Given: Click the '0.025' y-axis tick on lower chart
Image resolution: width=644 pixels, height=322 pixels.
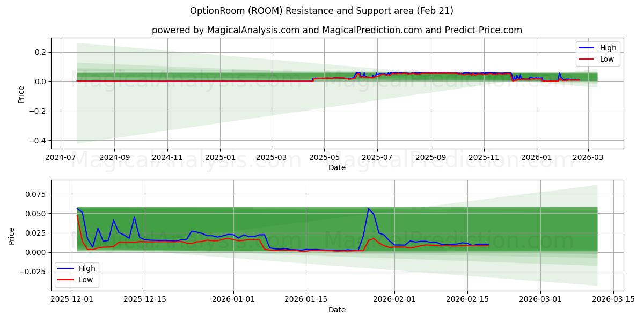Looking at the screenshot, I should pos(36,233).
